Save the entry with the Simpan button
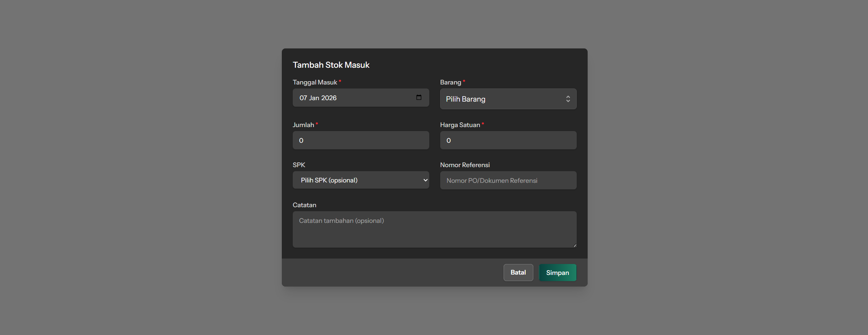 557,273
